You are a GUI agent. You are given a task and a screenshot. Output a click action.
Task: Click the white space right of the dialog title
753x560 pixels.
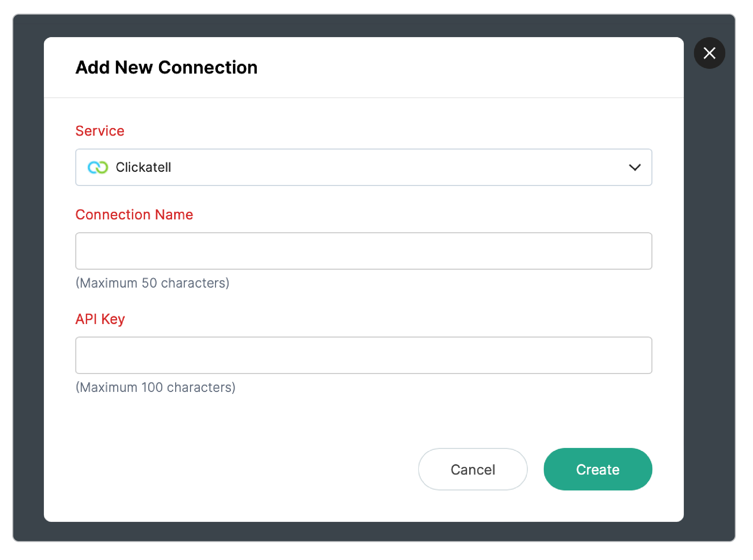(475, 68)
